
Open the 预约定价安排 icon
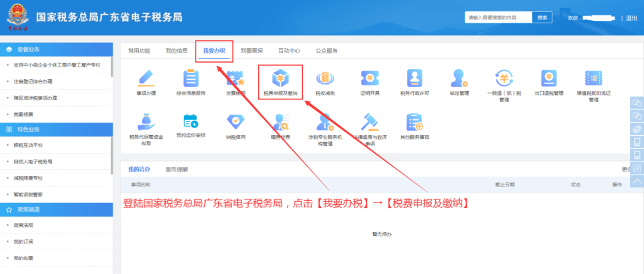click(x=191, y=121)
